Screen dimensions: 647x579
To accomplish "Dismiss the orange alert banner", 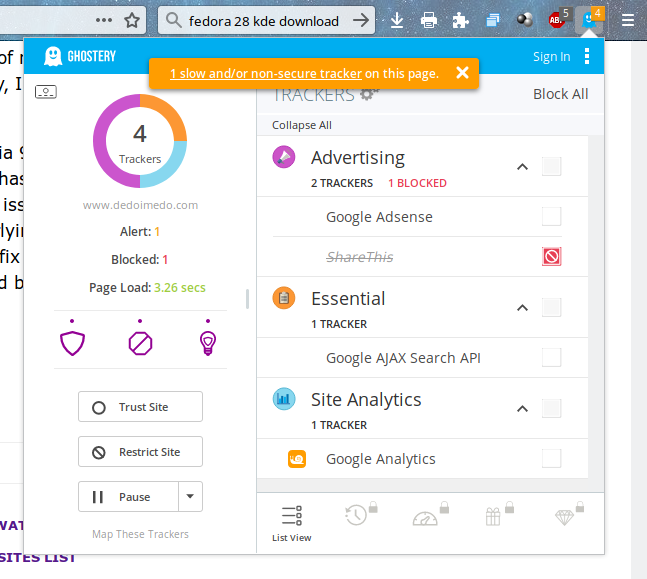I will coord(463,73).
